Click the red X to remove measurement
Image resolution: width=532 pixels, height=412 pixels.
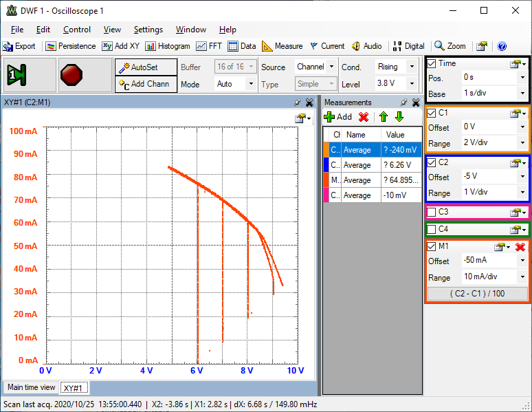[364, 117]
